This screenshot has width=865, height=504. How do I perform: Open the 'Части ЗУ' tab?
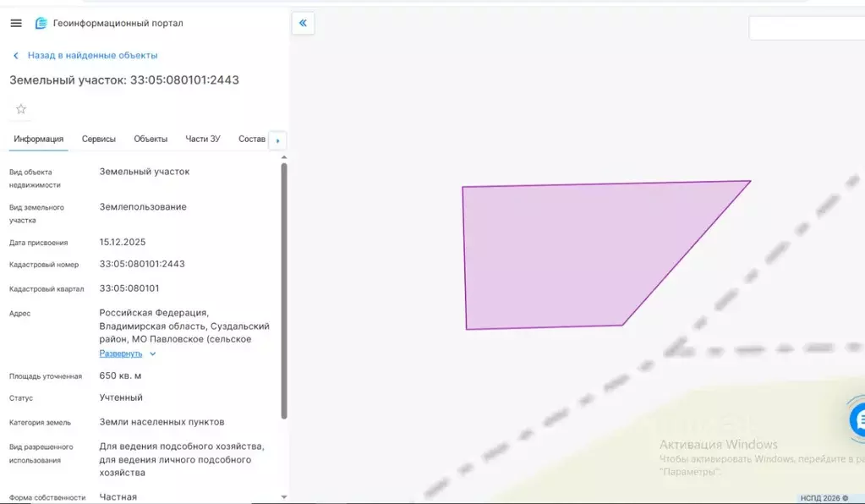pyautogui.click(x=202, y=139)
